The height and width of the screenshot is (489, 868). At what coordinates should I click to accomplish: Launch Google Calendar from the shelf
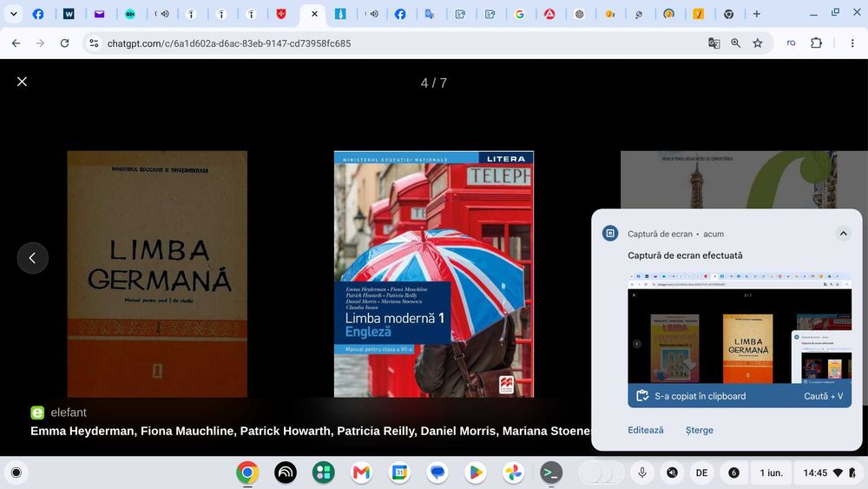[x=399, y=472]
